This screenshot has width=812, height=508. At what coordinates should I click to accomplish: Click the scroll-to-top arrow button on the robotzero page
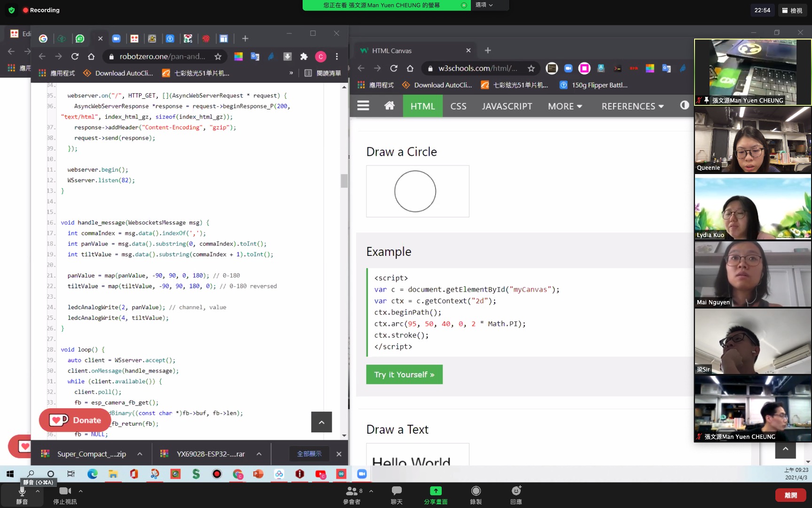coord(321,422)
